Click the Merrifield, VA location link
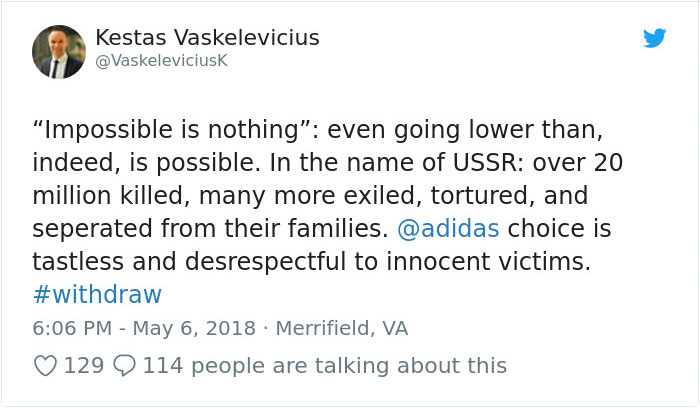 click(x=342, y=328)
